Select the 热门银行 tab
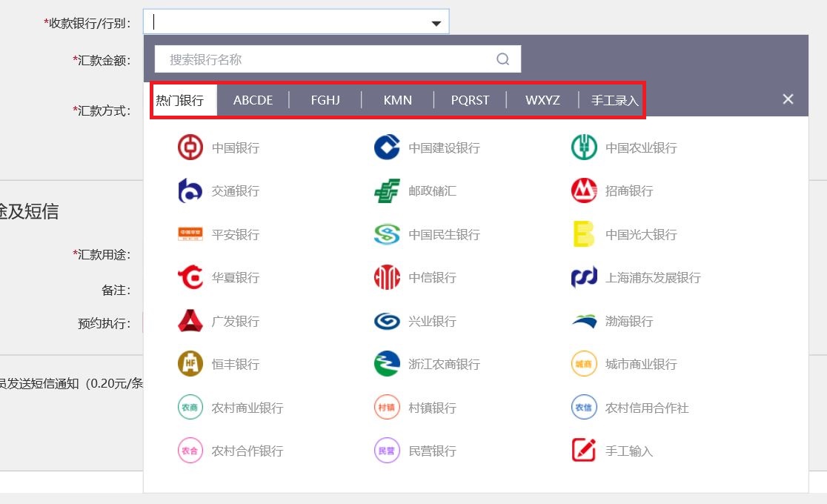Viewport: 827px width, 504px height. point(180,100)
